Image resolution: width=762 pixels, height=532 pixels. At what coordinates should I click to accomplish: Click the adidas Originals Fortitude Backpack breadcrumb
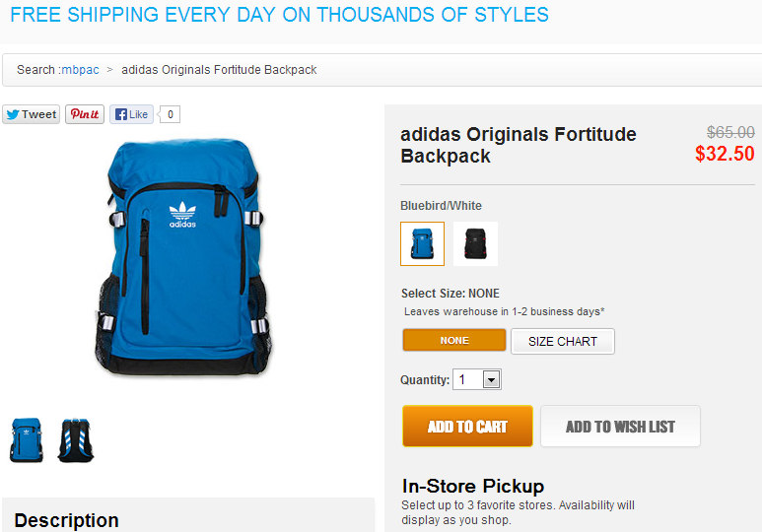coord(219,70)
